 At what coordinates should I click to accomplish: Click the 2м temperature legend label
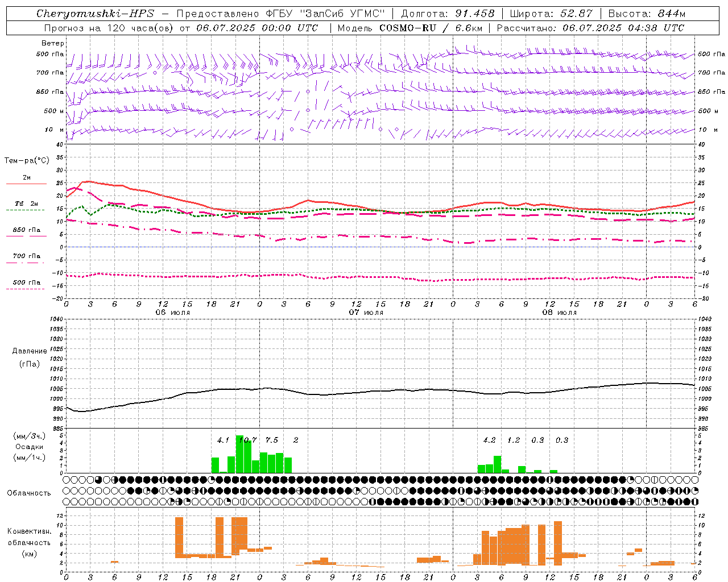point(27,178)
